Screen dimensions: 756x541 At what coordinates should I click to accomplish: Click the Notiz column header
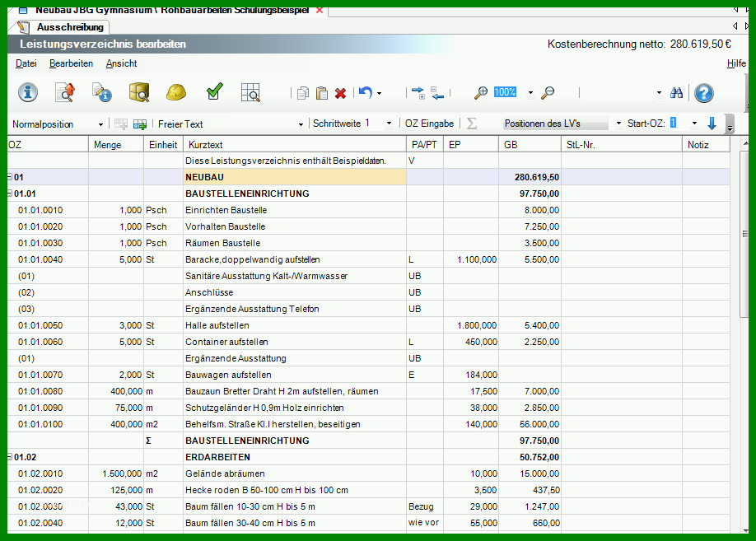(x=706, y=145)
